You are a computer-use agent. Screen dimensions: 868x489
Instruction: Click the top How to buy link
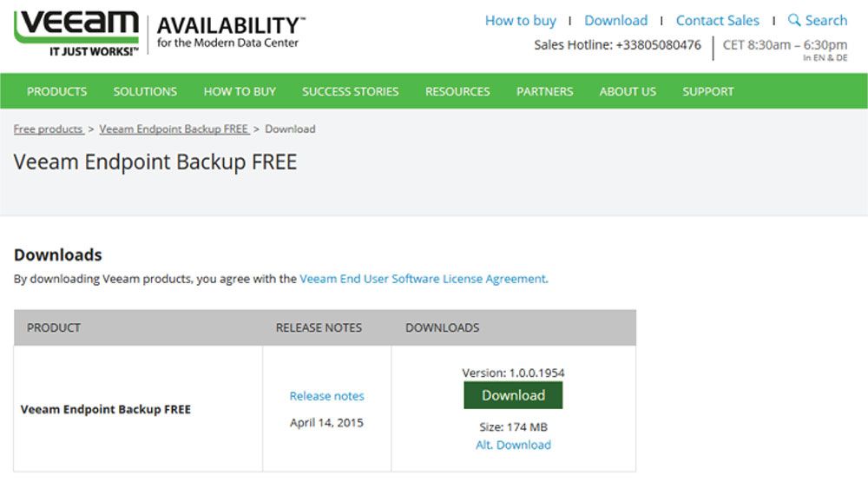[x=520, y=21]
